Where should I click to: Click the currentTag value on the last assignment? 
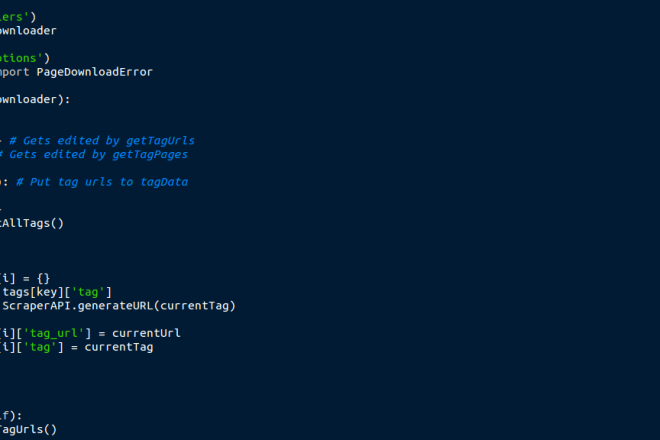pyautogui.click(x=118, y=347)
